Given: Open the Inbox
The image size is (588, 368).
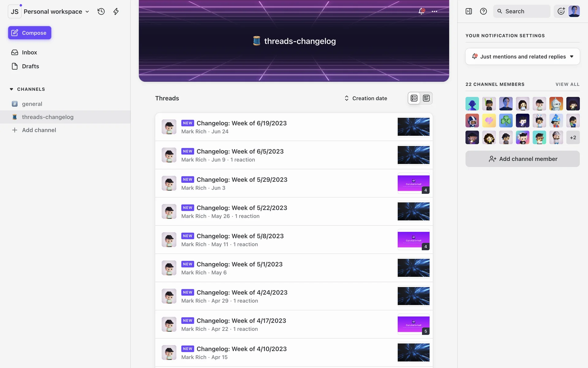Looking at the screenshot, I should [x=29, y=52].
